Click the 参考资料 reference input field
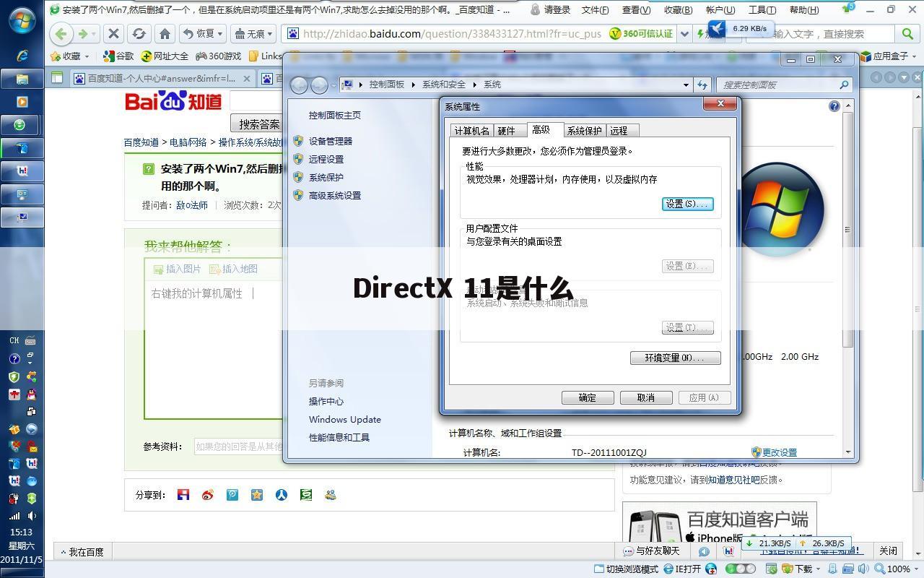924x578 pixels. [x=238, y=447]
